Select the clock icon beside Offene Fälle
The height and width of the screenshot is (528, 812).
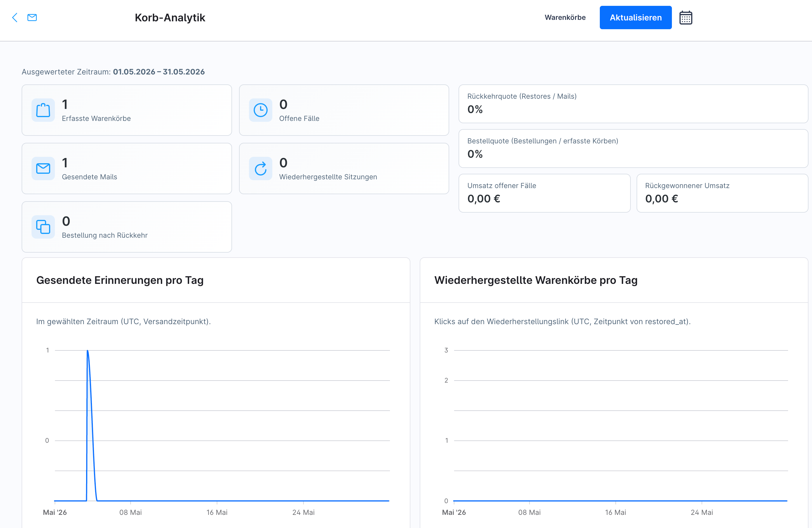click(261, 110)
